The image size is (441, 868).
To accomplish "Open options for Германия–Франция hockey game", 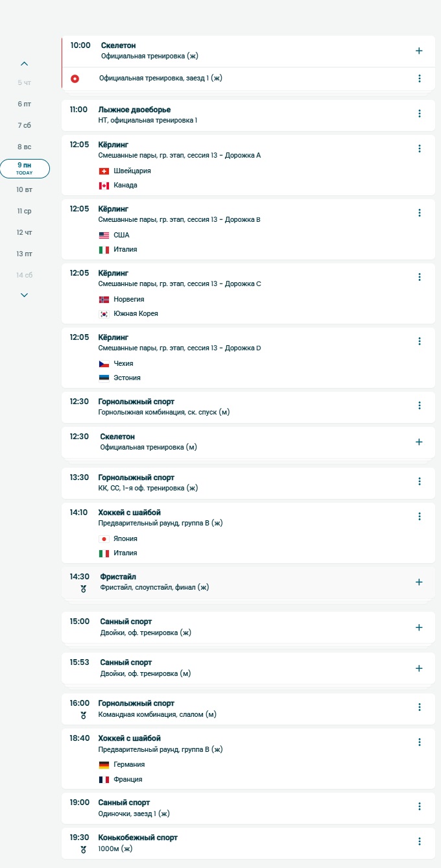I will click(419, 742).
